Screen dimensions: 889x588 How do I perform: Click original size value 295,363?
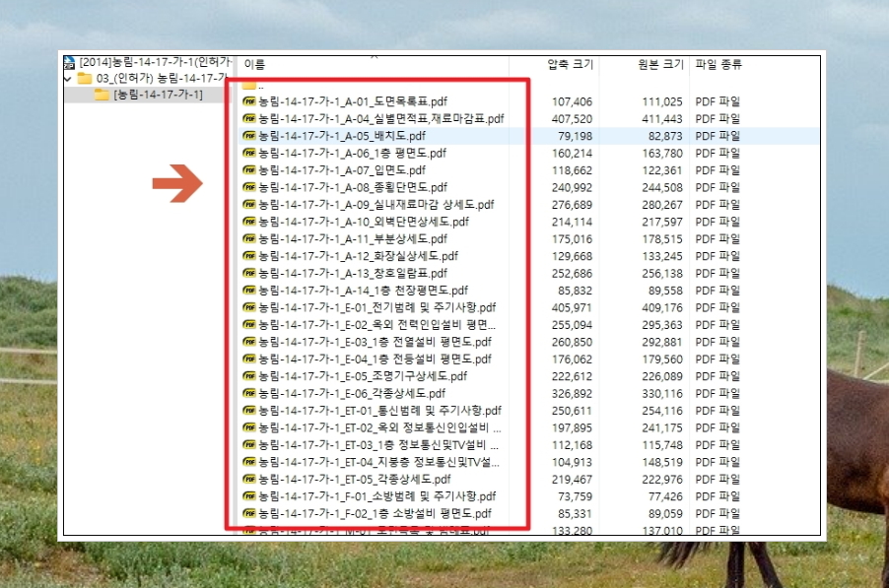pos(662,325)
